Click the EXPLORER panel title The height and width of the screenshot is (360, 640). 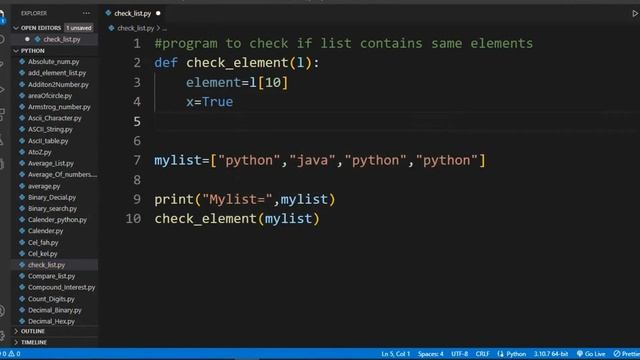coord(34,13)
